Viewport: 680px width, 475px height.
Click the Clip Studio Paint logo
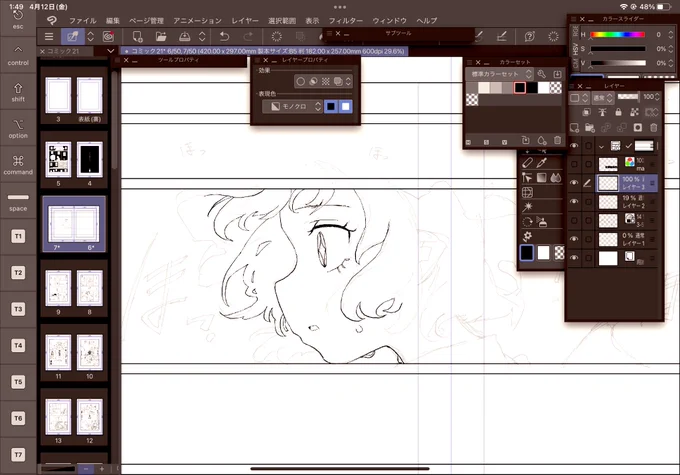tap(52, 20)
